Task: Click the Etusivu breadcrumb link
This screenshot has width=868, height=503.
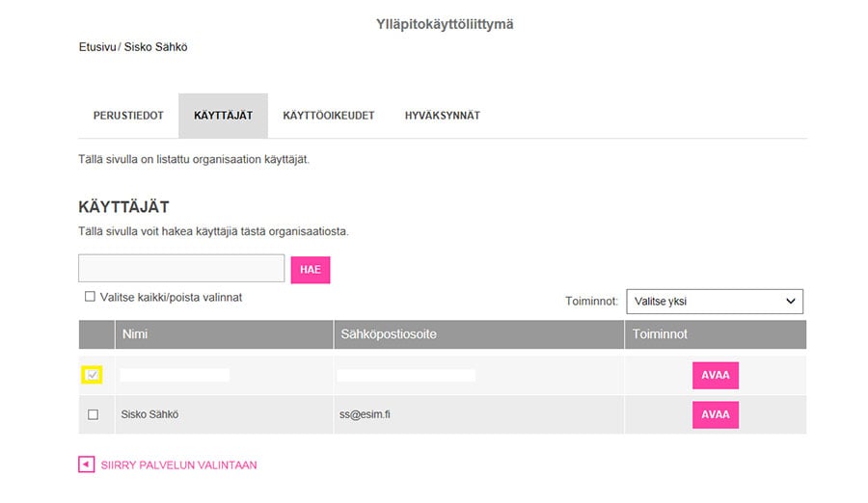Action: point(96,47)
